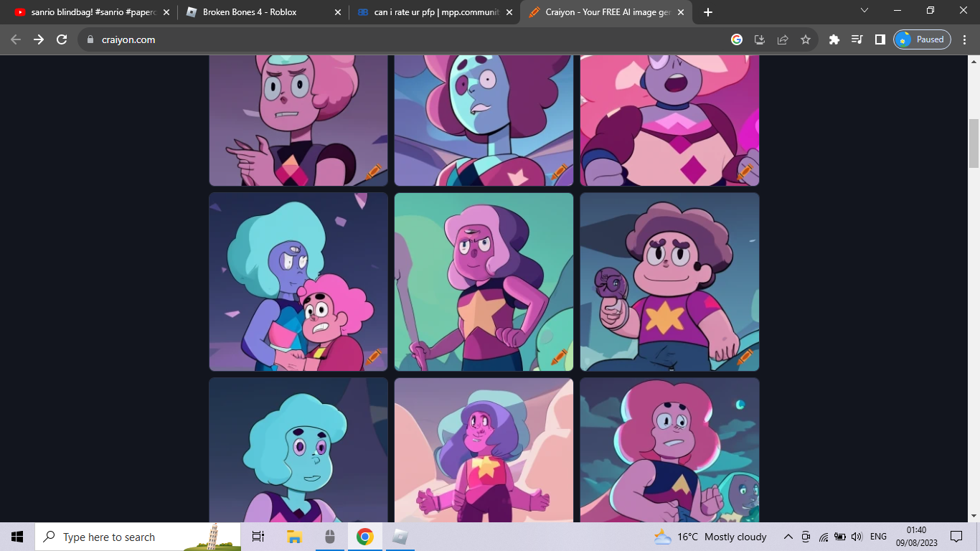Open the pink-haired pointing character image
This screenshot has height=551, width=980.
pyautogui.click(x=298, y=121)
